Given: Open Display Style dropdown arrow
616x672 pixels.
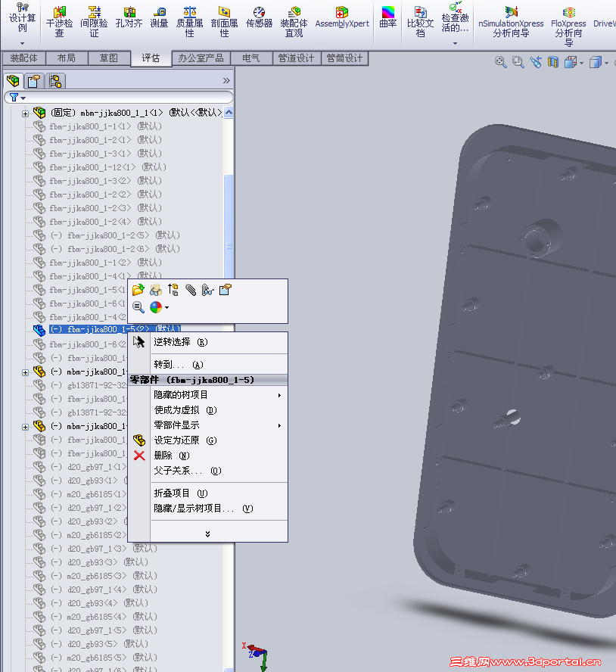Looking at the screenshot, I should tap(607, 63).
